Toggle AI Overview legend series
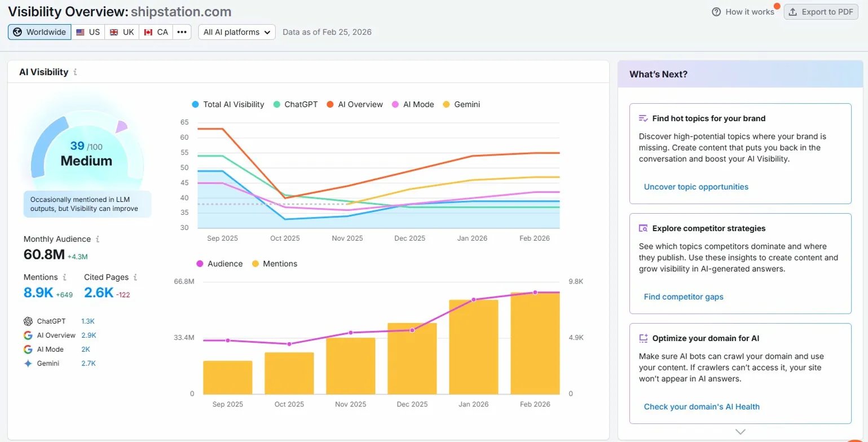 coord(355,104)
